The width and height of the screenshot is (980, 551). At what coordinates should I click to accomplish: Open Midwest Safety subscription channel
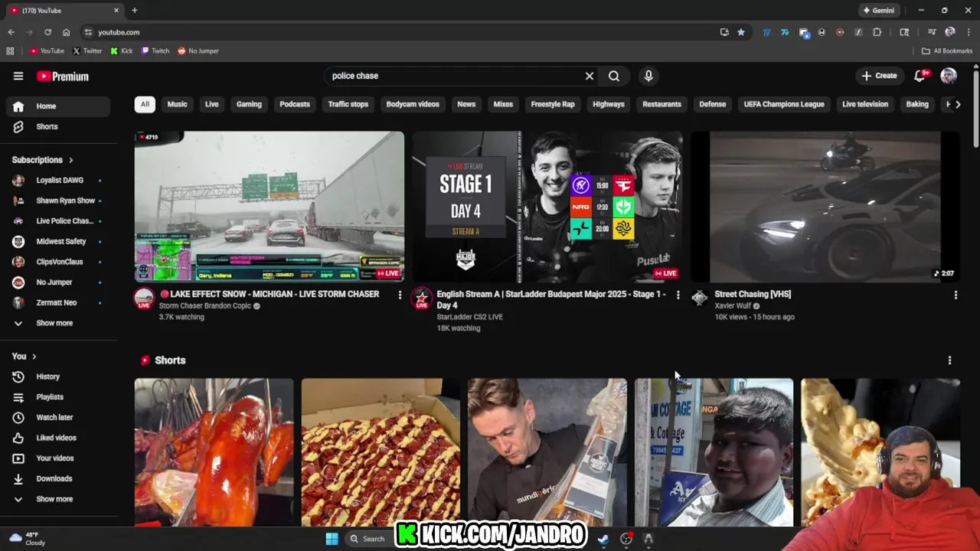point(58,242)
